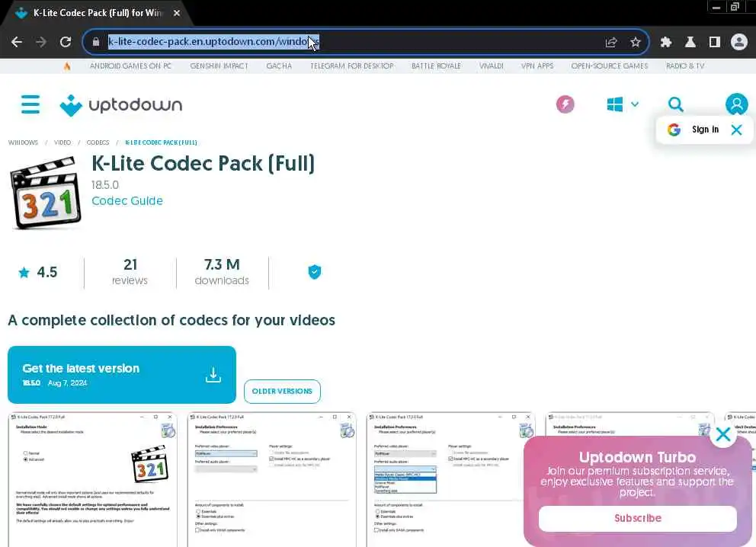Image resolution: width=756 pixels, height=547 pixels.
Task: Click version number 18.5.0 under title
Action: click(x=105, y=185)
